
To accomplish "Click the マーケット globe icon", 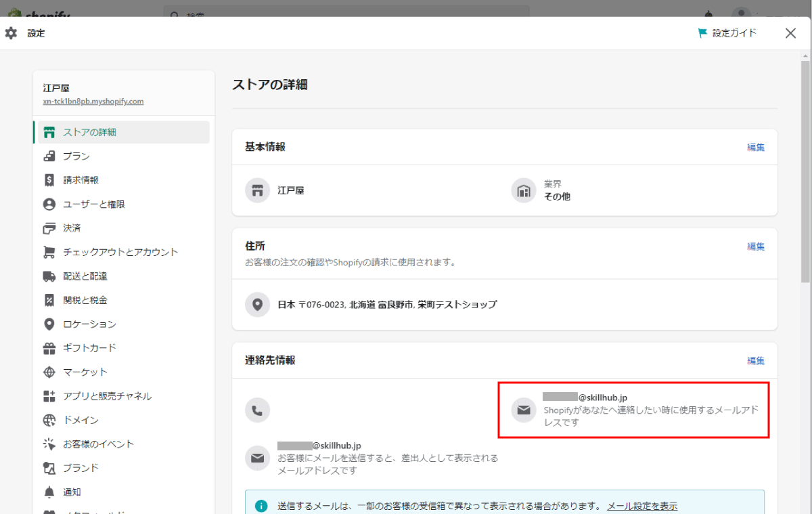I will 49,372.
